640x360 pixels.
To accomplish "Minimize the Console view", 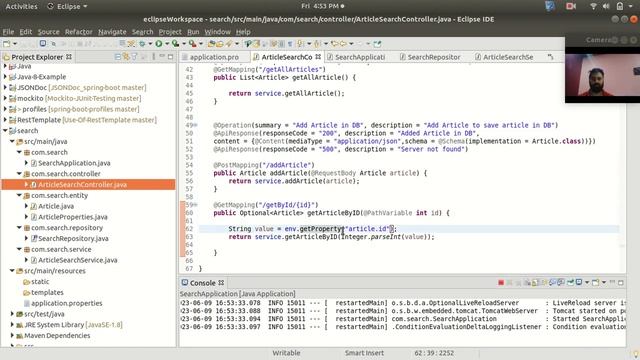I will (x=612, y=282).
